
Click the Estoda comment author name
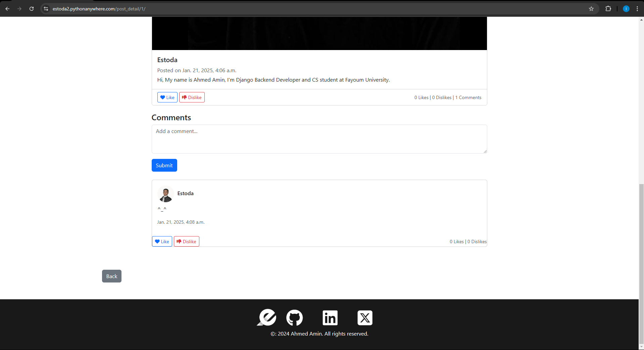click(185, 193)
